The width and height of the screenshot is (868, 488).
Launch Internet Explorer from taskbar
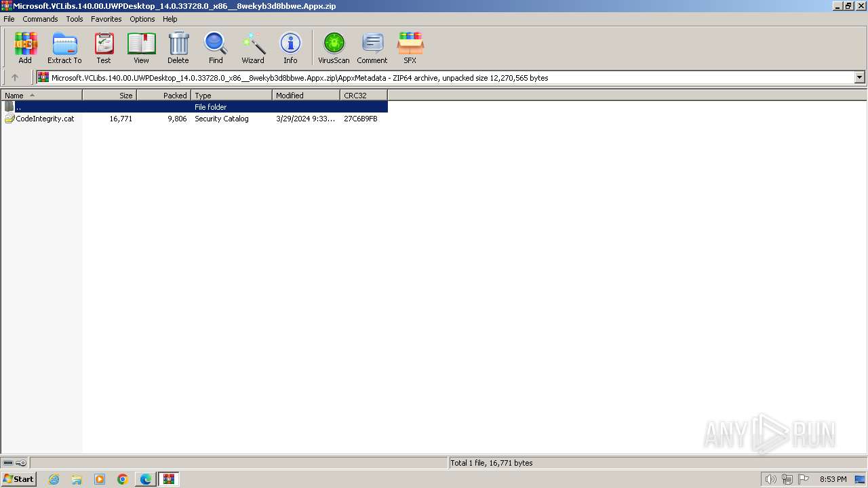54,479
